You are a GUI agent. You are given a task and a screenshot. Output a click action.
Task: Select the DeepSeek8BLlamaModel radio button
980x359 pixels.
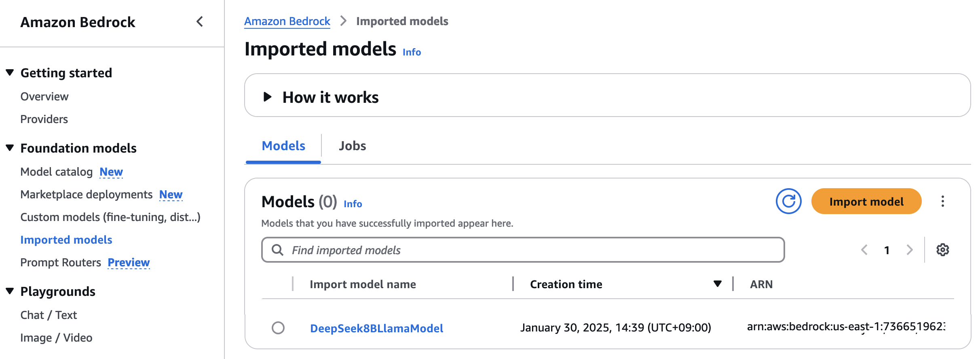278,327
